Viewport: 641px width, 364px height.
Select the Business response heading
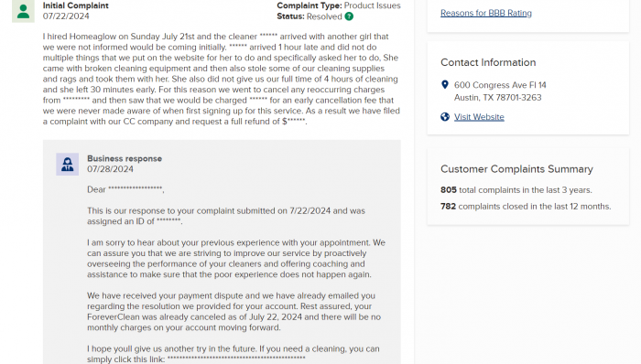(125, 159)
